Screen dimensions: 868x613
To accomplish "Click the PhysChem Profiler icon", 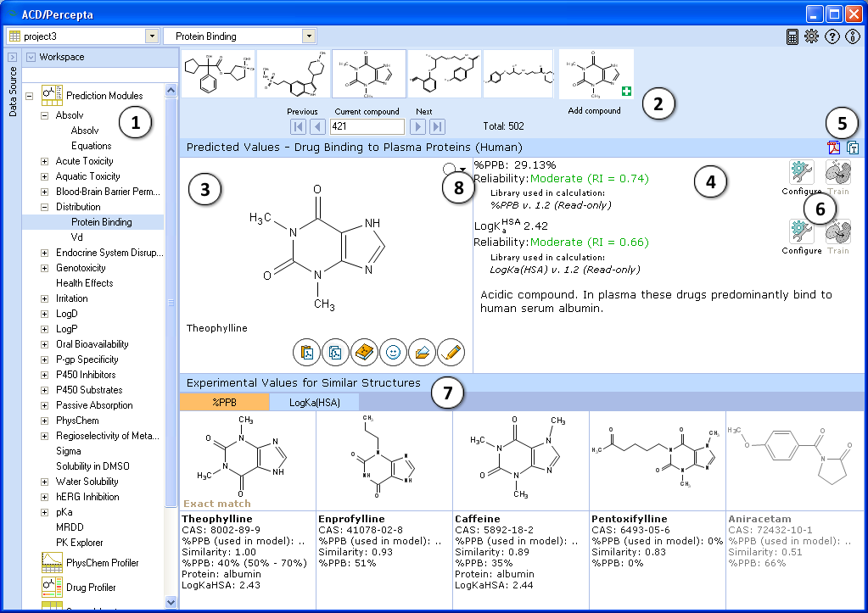I will pos(52,563).
